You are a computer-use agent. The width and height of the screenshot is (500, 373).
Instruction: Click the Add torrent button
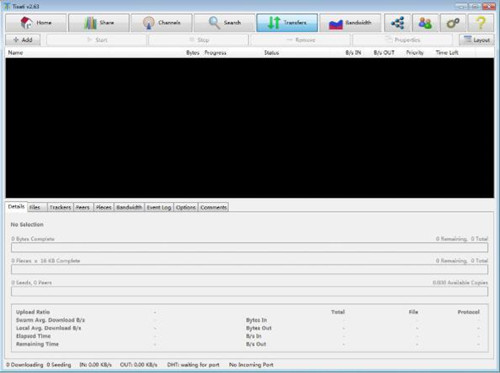23,40
